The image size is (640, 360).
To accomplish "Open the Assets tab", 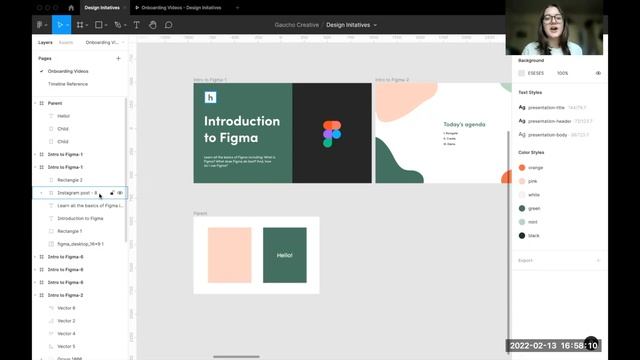I will [66, 42].
